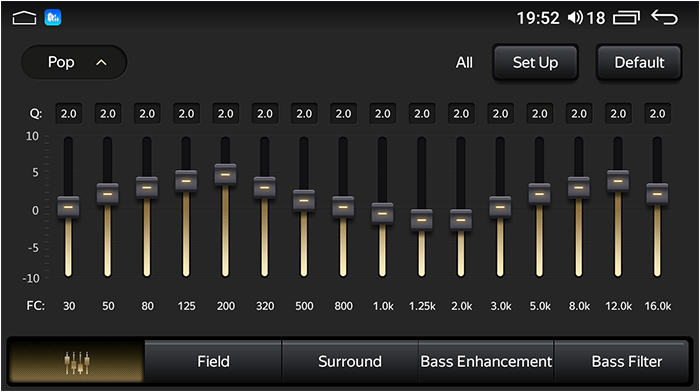Tap the back arrow icon
700x392 pixels.
664,17
